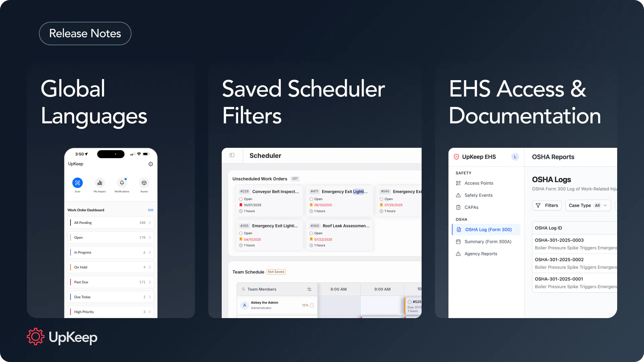Select OSHA Log (Form 300) menu item

click(486, 230)
